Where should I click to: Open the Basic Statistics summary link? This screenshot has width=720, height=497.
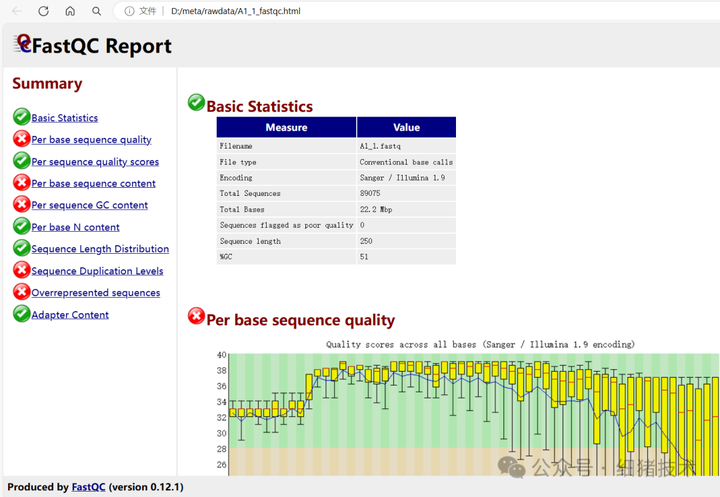[x=65, y=118]
